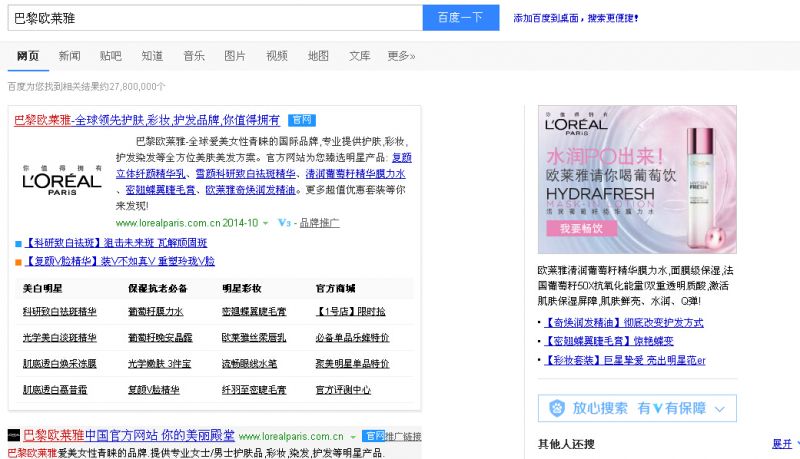Viewport: 800px width, 459px height.
Task: Click the blue bullet before 科研致白祛斑
Action: click(18, 244)
